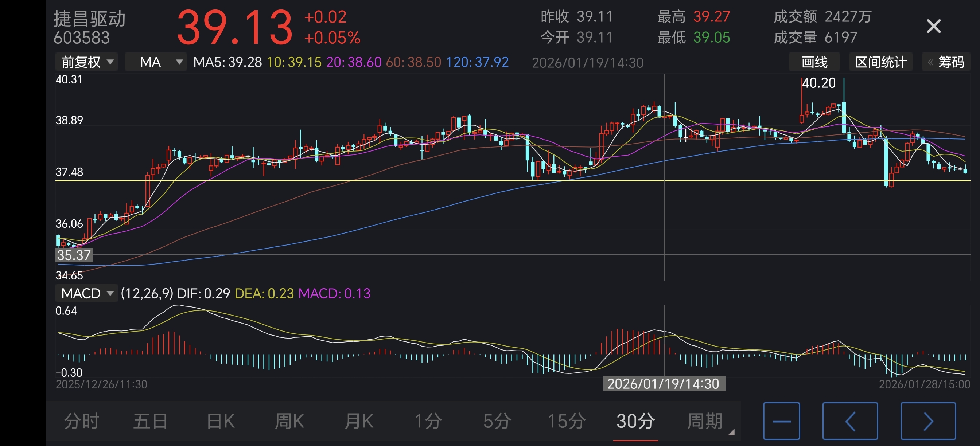Open the 周期 period selector
The width and height of the screenshot is (980, 446).
(x=705, y=421)
